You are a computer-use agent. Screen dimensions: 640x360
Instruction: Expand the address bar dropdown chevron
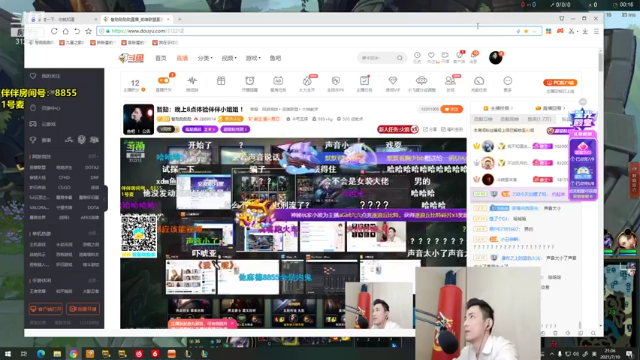point(534,31)
